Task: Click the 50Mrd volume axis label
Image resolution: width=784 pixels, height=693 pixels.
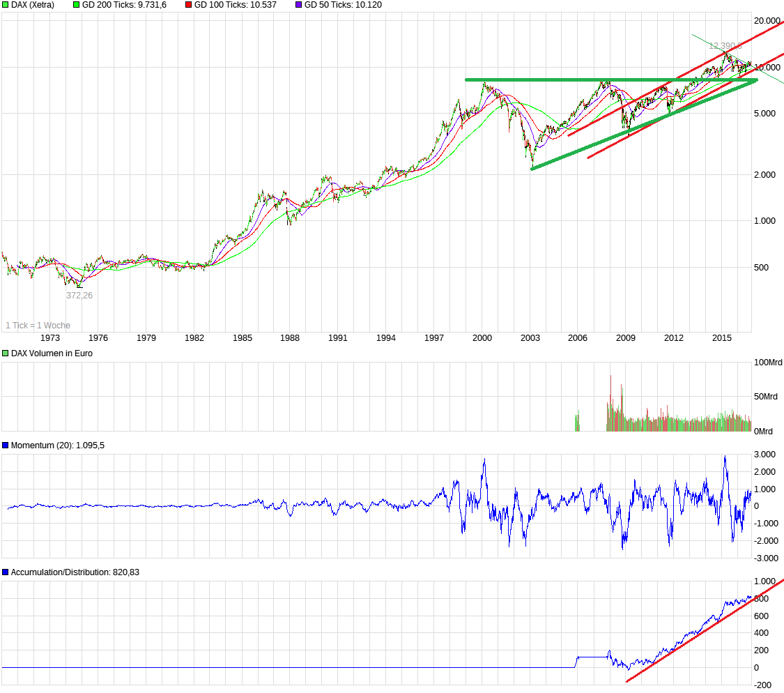Action: (x=765, y=396)
